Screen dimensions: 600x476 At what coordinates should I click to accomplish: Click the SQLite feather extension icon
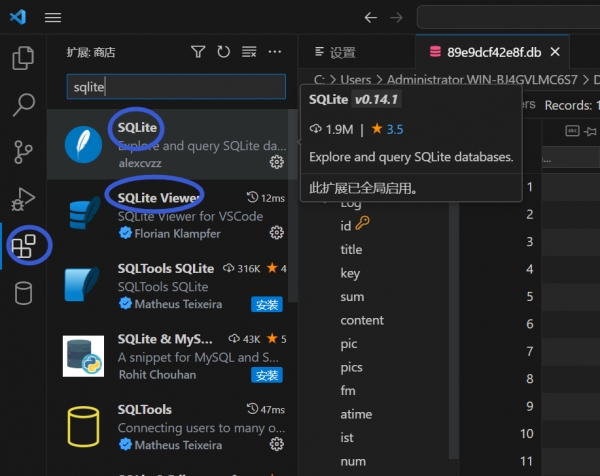click(x=83, y=145)
